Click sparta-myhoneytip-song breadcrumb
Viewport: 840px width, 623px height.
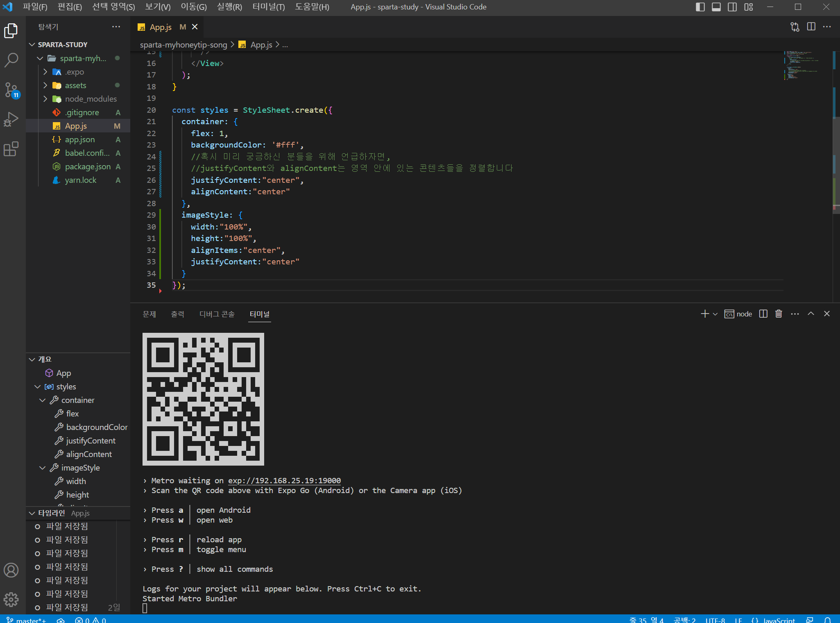[x=183, y=45]
